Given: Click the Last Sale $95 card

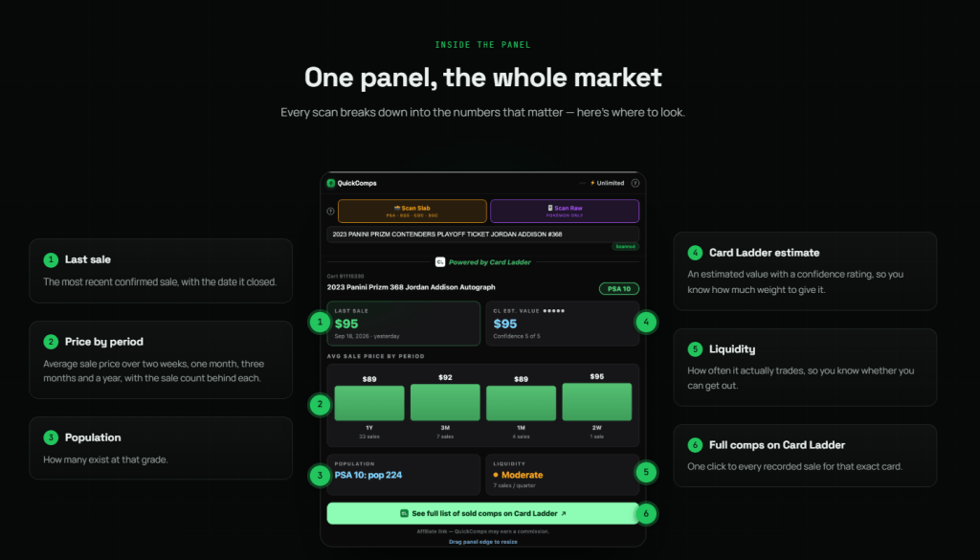Looking at the screenshot, I should tap(404, 324).
